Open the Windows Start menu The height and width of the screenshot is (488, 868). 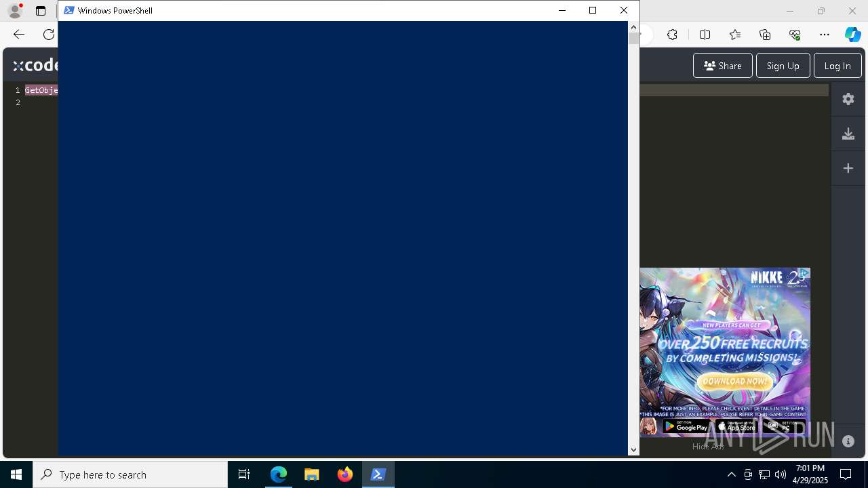click(x=16, y=474)
